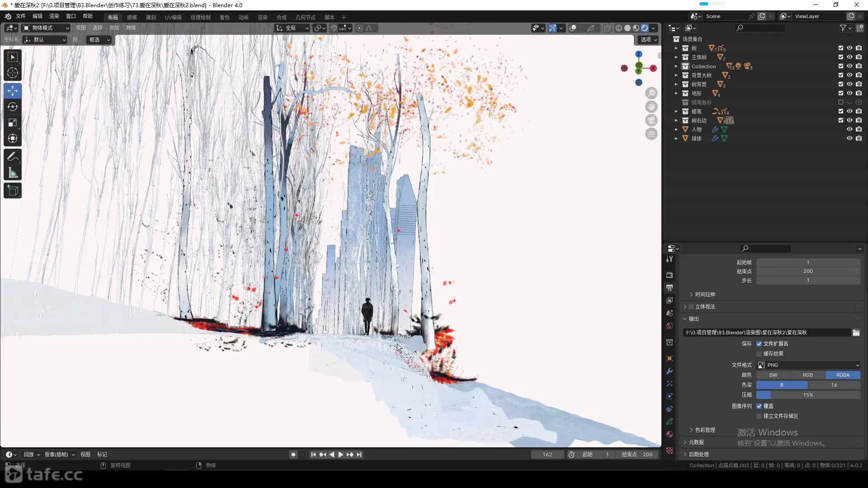Select the Scale tool

pos(13,122)
